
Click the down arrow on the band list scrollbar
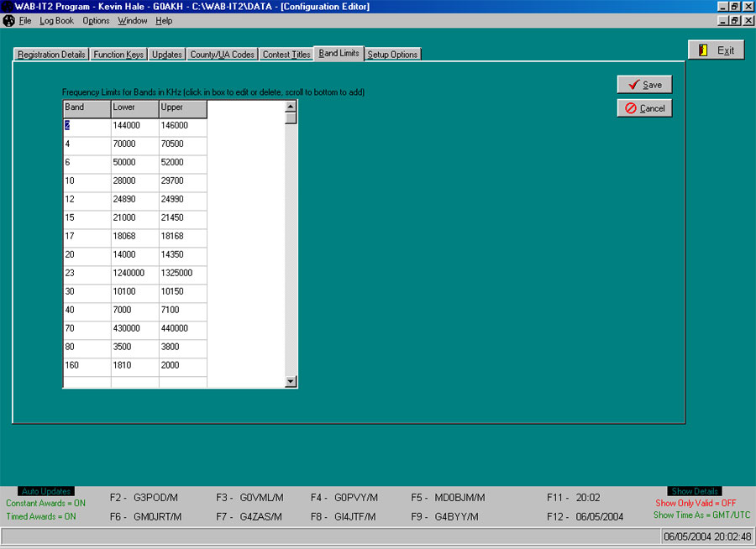[x=289, y=382]
